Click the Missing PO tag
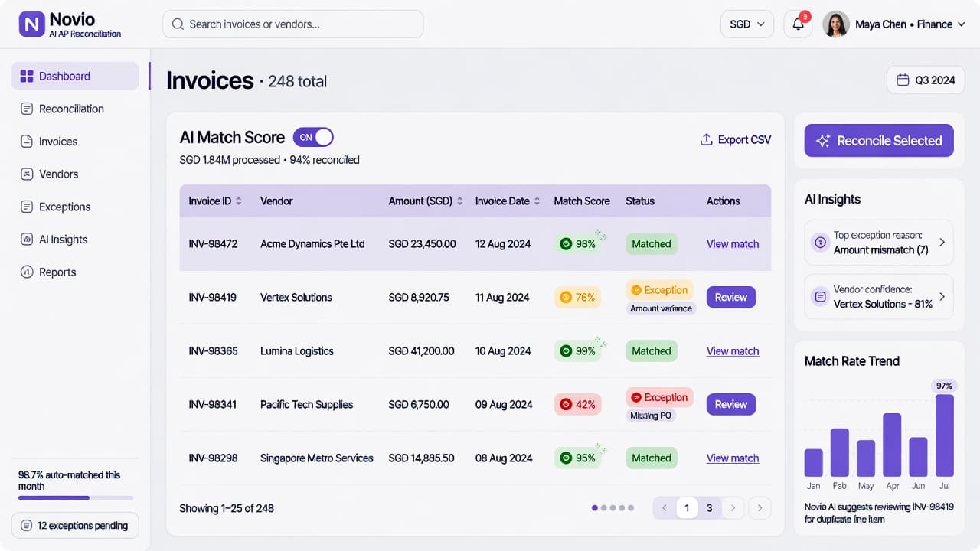This screenshot has width=980, height=551. 651,416
